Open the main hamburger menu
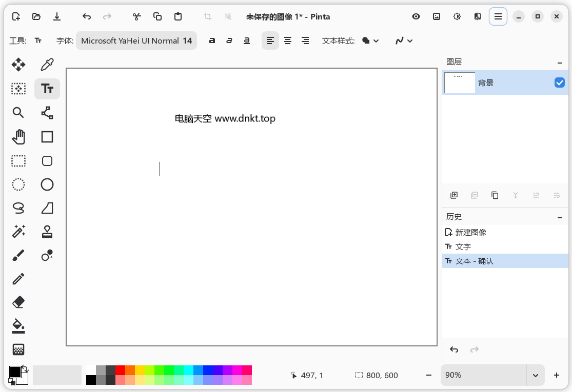Viewport: 572px width, 392px height. pyautogui.click(x=498, y=16)
